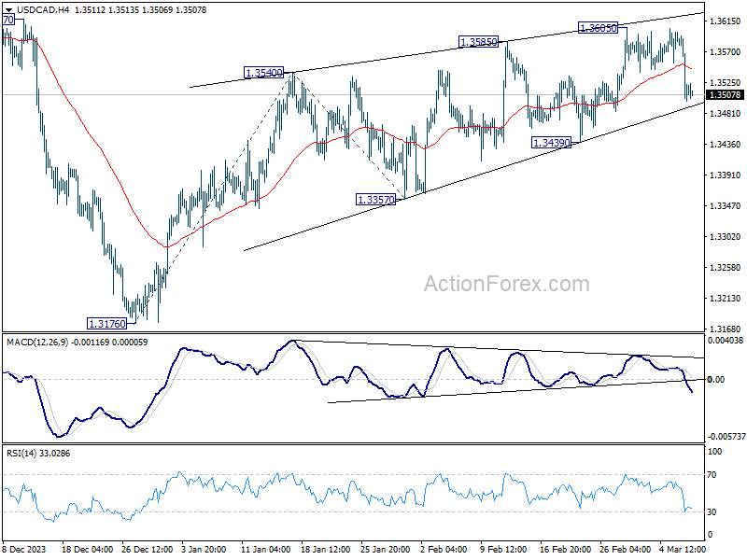747x560 pixels.
Task: Click the 9 Feb 12:00 time axis label
Action: click(503, 549)
